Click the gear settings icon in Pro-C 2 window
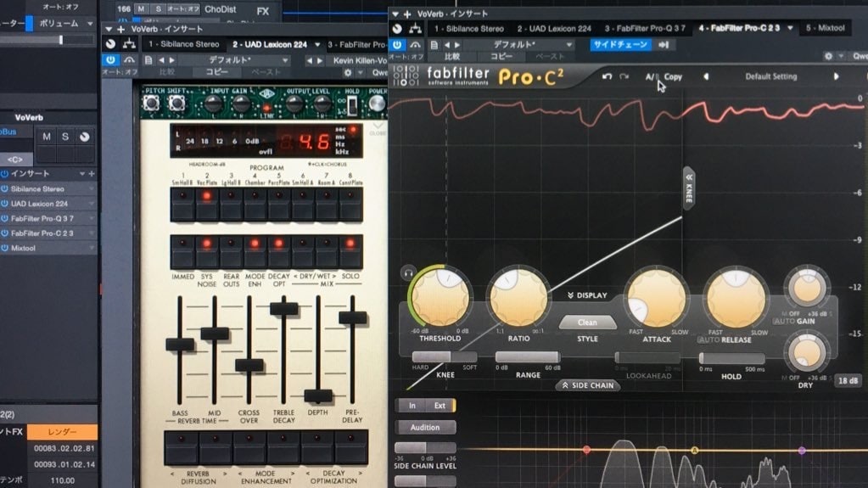The height and width of the screenshot is (488, 868). tap(828, 57)
